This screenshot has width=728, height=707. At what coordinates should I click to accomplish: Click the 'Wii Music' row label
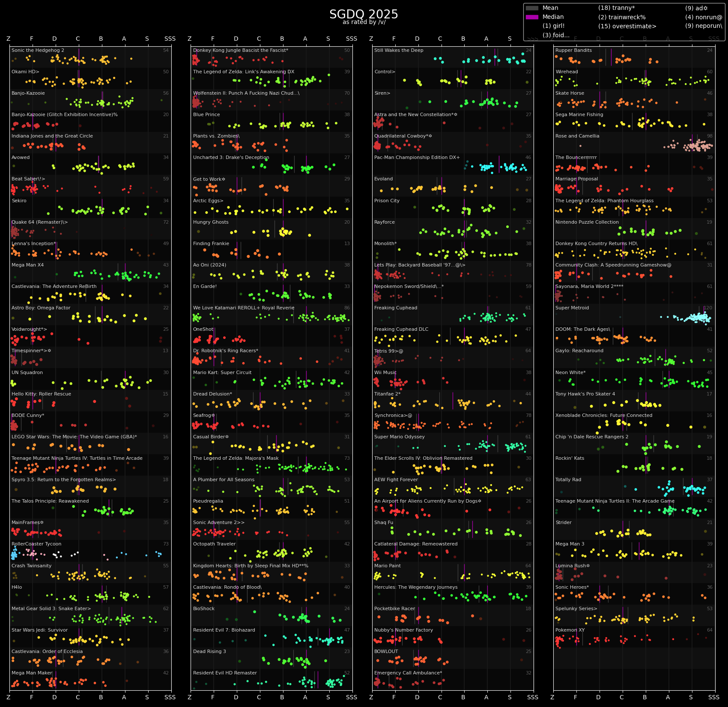coord(385,373)
